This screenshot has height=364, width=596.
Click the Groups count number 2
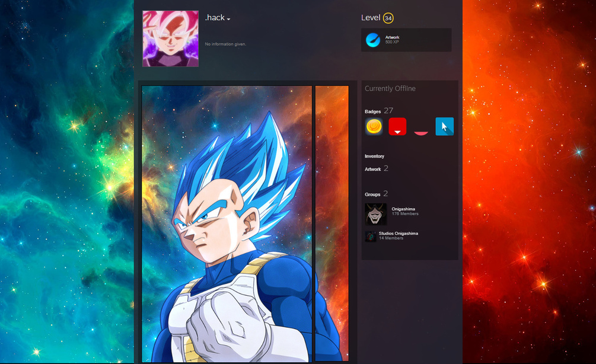385,193
